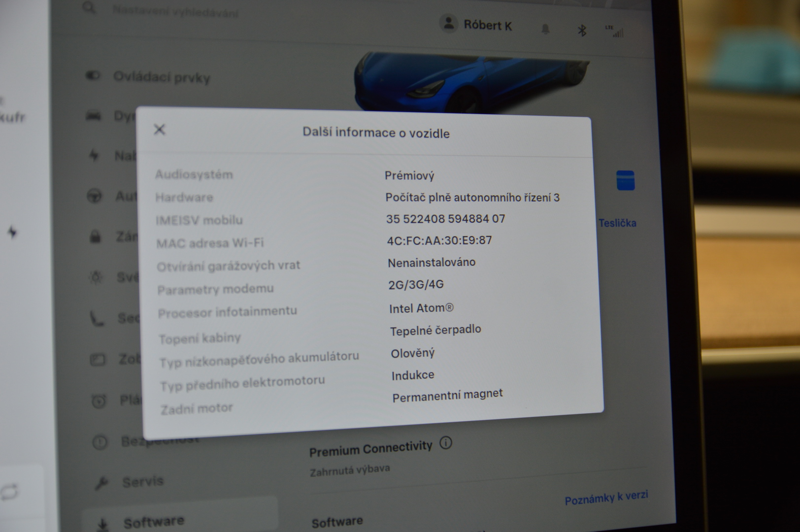
Task: Select the Software tab in sidebar
Action: tap(154, 522)
